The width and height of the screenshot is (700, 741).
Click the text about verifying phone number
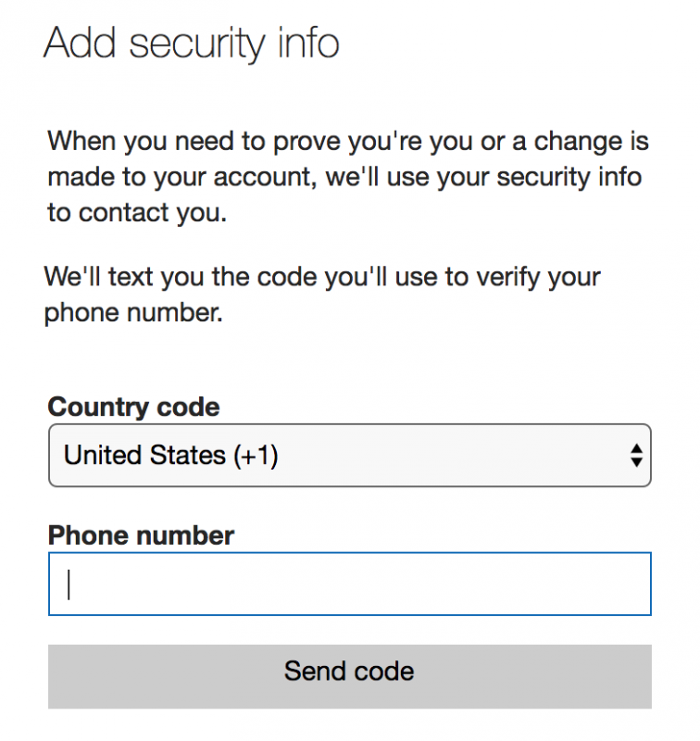pos(324,294)
